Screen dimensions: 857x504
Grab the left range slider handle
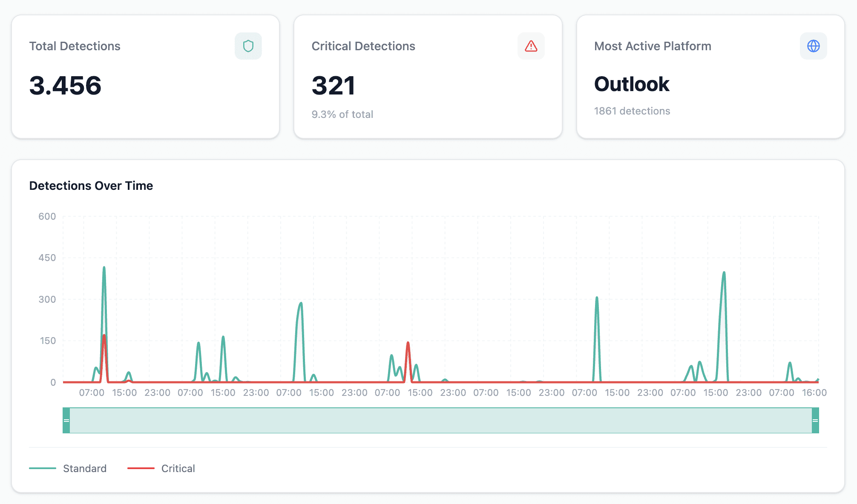click(66, 421)
